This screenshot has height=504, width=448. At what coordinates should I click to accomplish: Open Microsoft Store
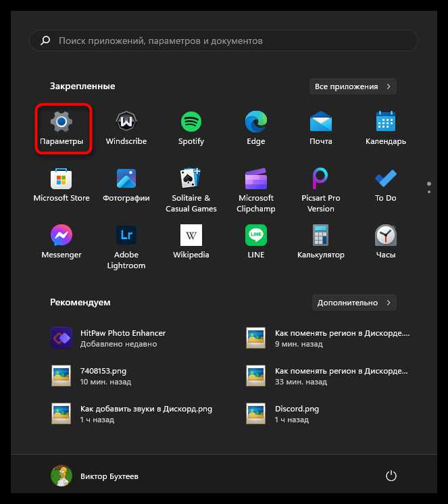(61, 185)
